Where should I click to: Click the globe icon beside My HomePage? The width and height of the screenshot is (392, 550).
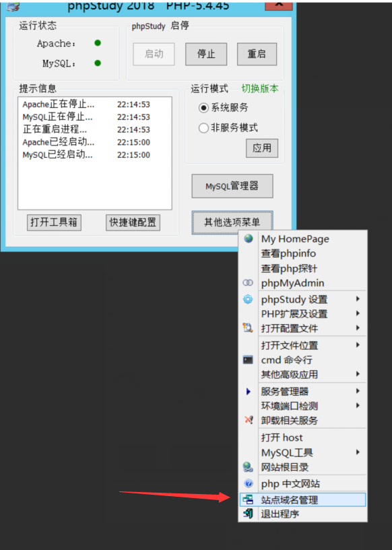tap(249, 239)
